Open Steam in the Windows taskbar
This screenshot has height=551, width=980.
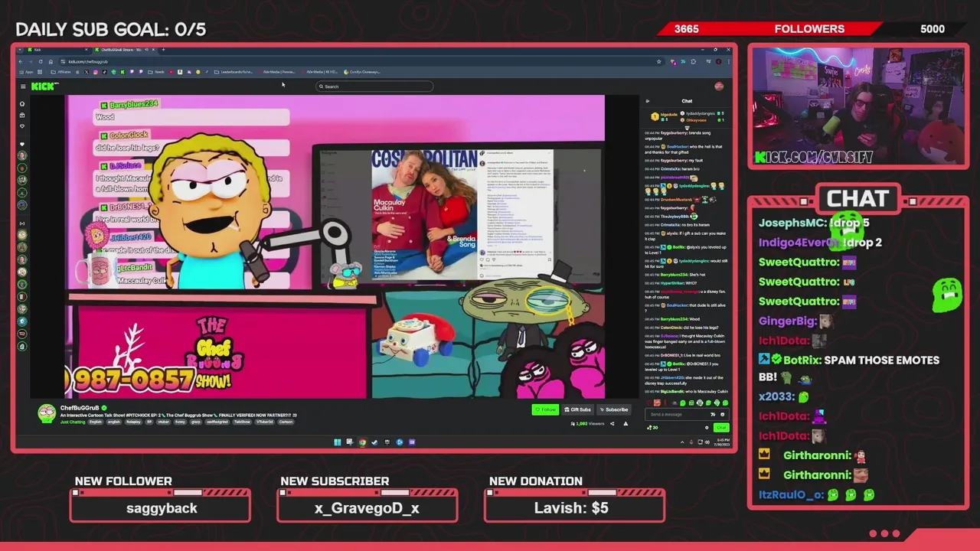tap(375, 442)
